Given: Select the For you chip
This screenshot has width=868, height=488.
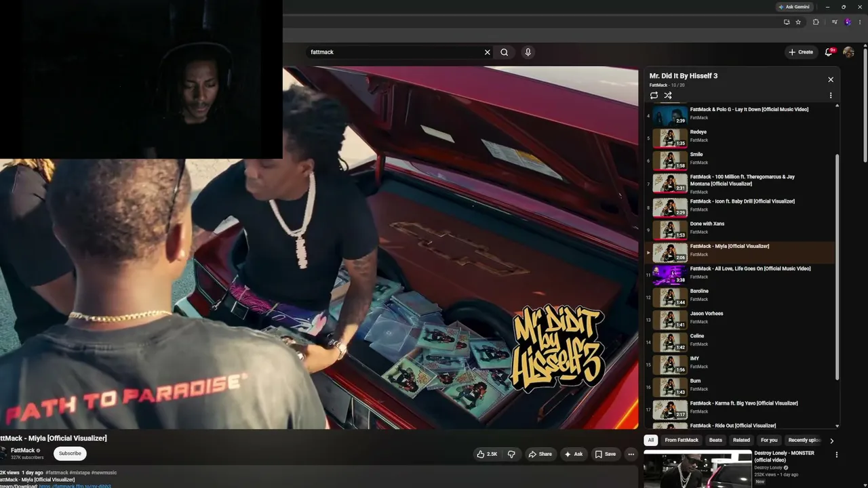Looking at the screenshot, I should (769, 440).
